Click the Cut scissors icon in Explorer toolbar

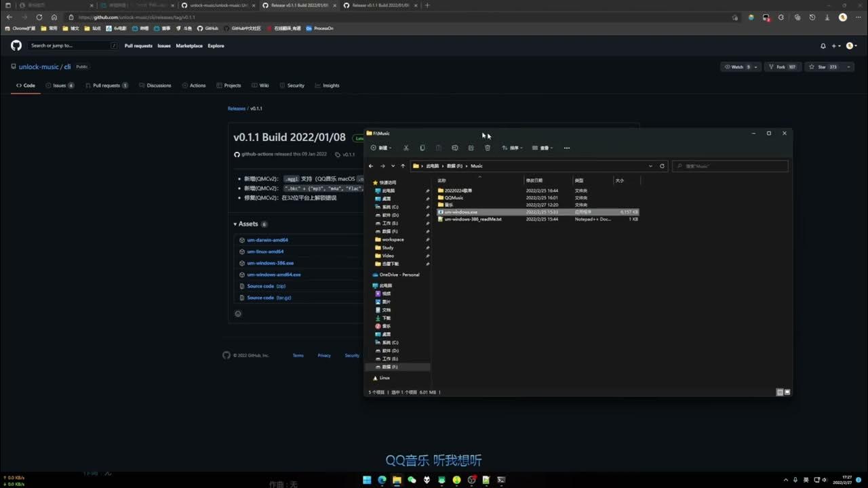click(x=406, y=148)
